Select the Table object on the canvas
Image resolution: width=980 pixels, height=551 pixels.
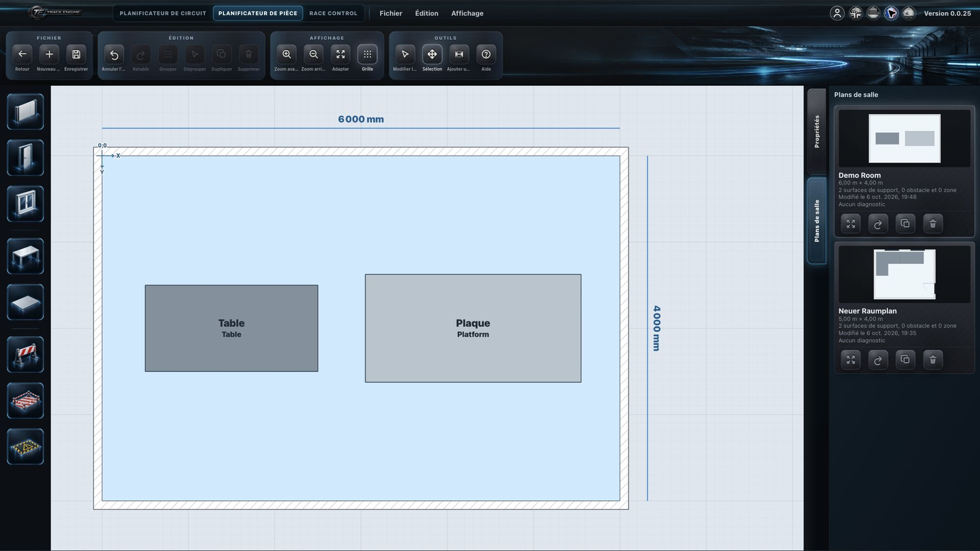coord(232,328)
